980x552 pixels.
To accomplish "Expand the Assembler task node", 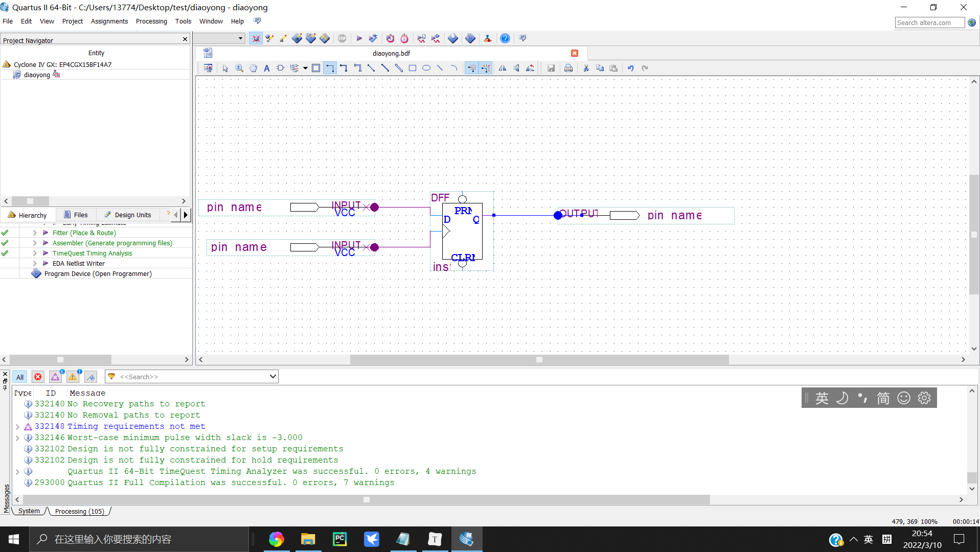I will pyautogui.click(x=35, y=243).
